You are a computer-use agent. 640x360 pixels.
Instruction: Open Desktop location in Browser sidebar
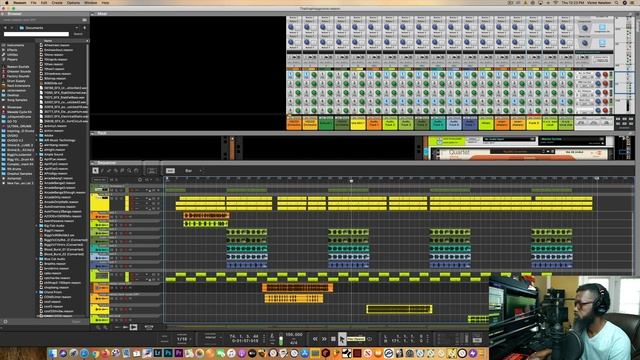(x=13, y=95)
